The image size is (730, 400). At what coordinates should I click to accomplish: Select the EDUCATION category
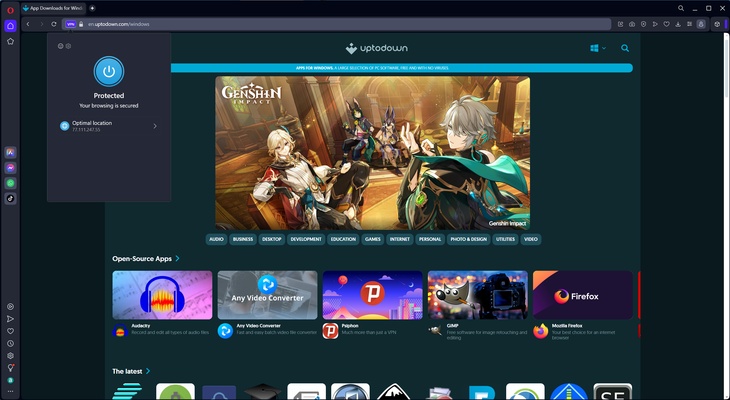click(343, 239)
